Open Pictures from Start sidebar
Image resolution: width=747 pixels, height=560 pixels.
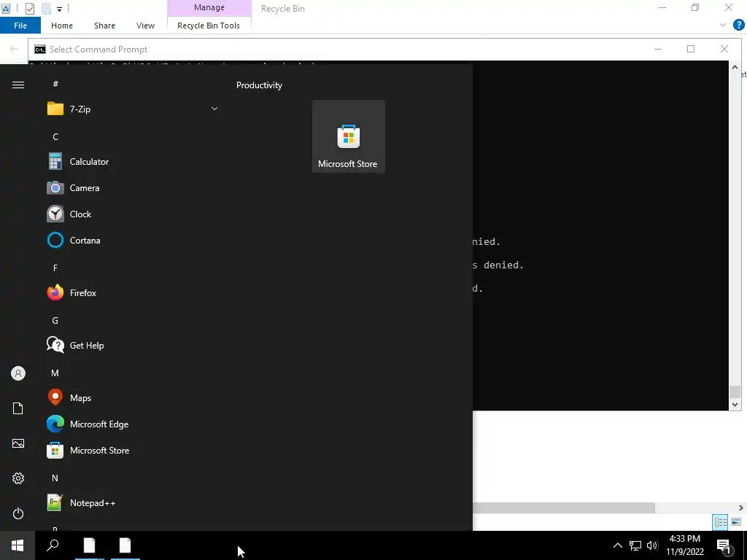(x=18, y=443)
